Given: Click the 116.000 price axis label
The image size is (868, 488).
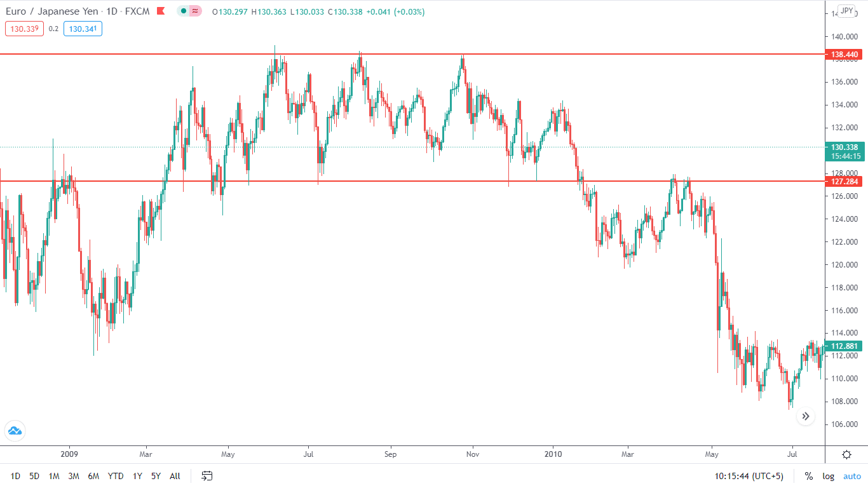Looking at the screenshot, I should 843,311.
